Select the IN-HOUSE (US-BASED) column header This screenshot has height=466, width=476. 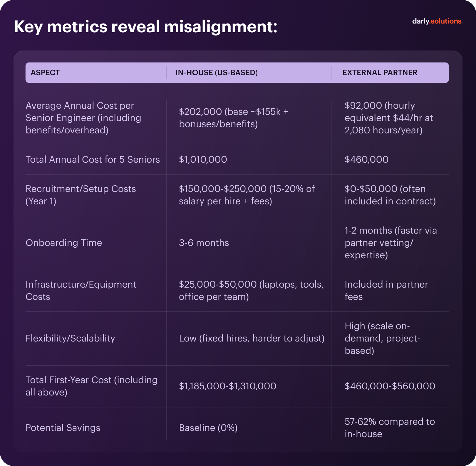(216, 73)
